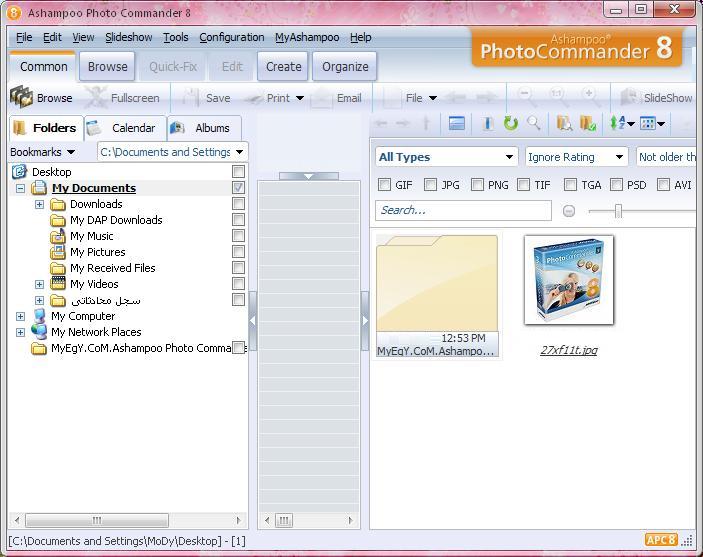Click the preview pane layout icon
Image resolution: width=703 pixels, height=557 pixels.
click(x=456, y=123)
